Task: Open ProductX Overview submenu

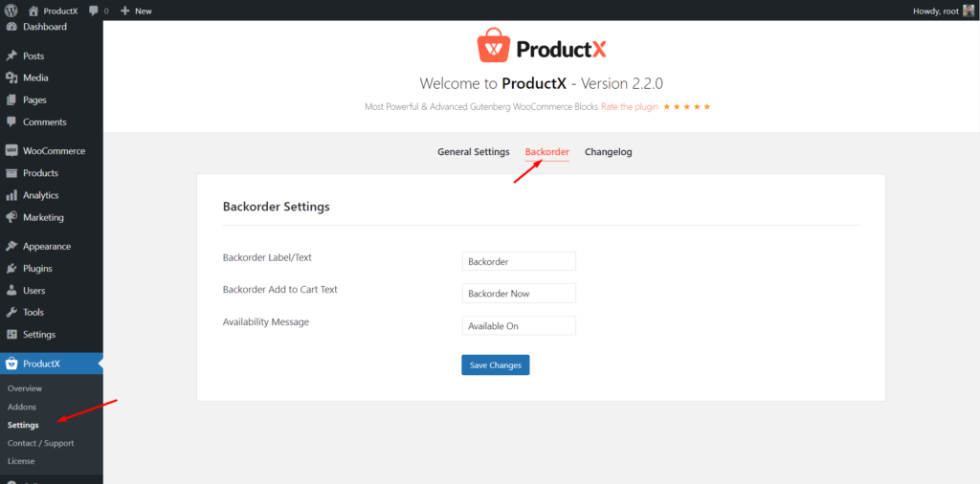Action: [25, 388]
